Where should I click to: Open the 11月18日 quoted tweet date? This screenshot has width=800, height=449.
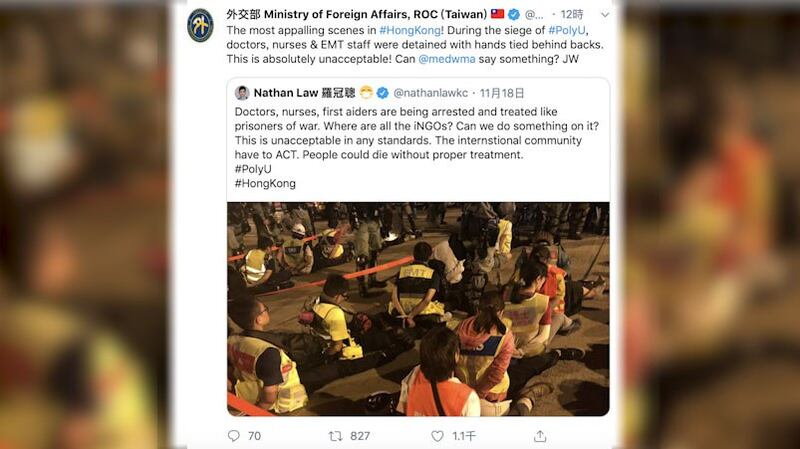(502, 93)
